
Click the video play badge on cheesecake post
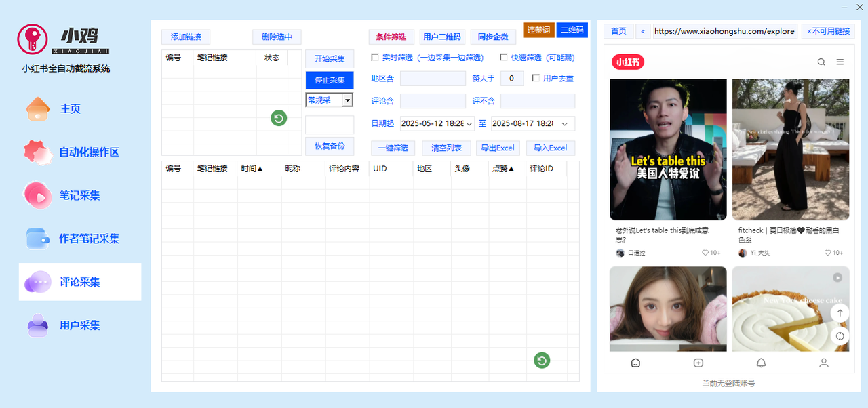click(837, 277)
